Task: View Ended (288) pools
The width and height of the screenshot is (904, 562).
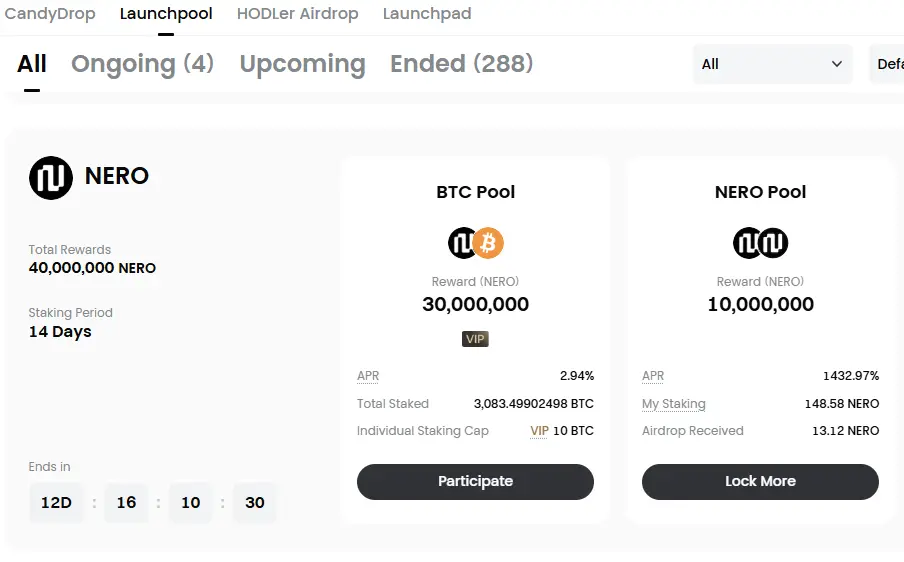Action: click(462, 63)
